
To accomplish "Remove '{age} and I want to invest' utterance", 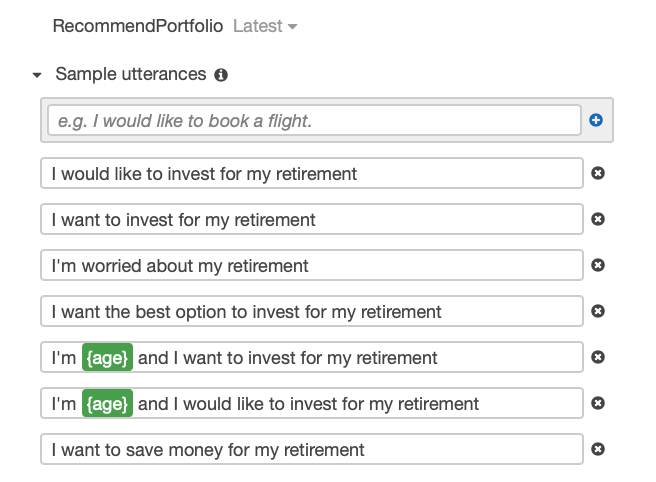I will click(x=598, y=357).
